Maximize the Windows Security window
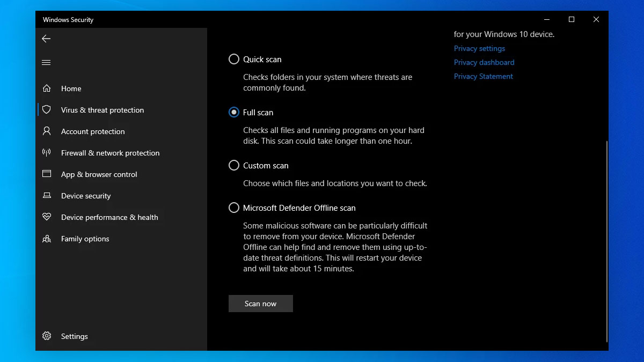Image resolution: width=644 pixels, height=362 pixels. 572,19
